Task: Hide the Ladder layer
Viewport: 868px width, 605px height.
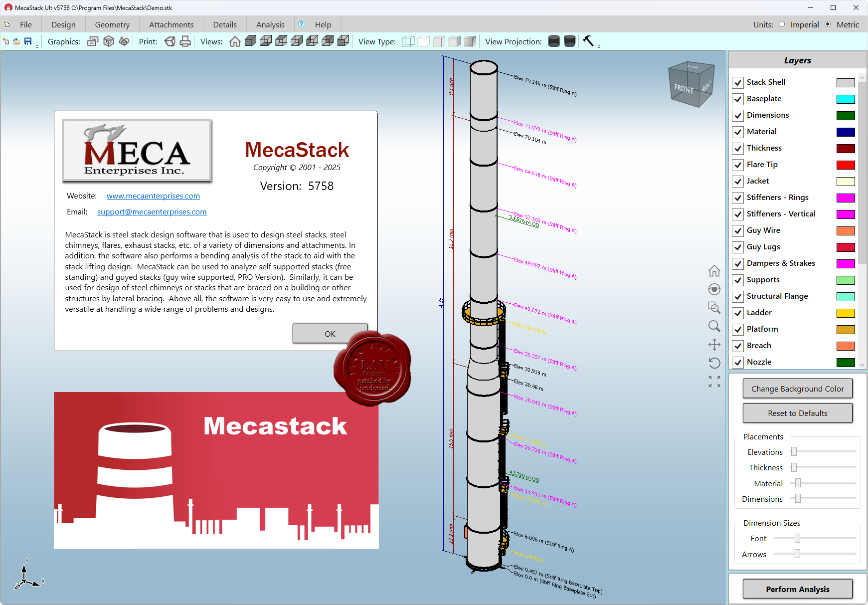Action: pyautogui.click(x=738, y=313)
